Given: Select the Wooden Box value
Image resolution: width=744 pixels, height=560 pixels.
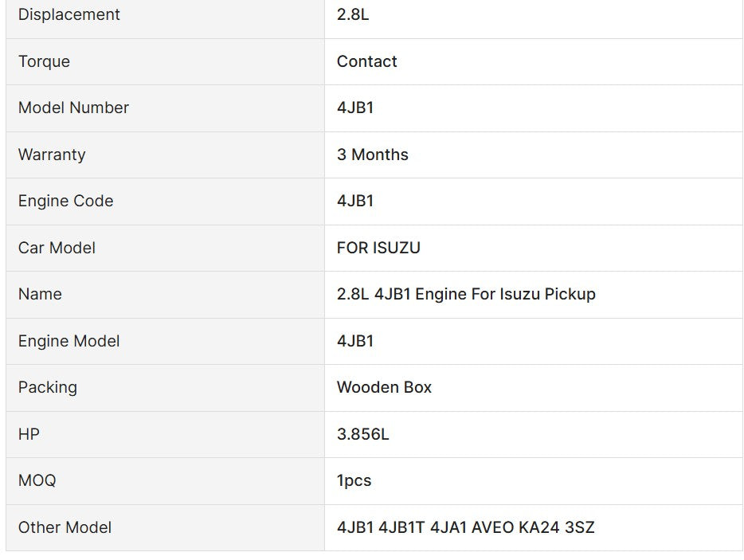Looking at the screenshot, I should tap(384, 387).
